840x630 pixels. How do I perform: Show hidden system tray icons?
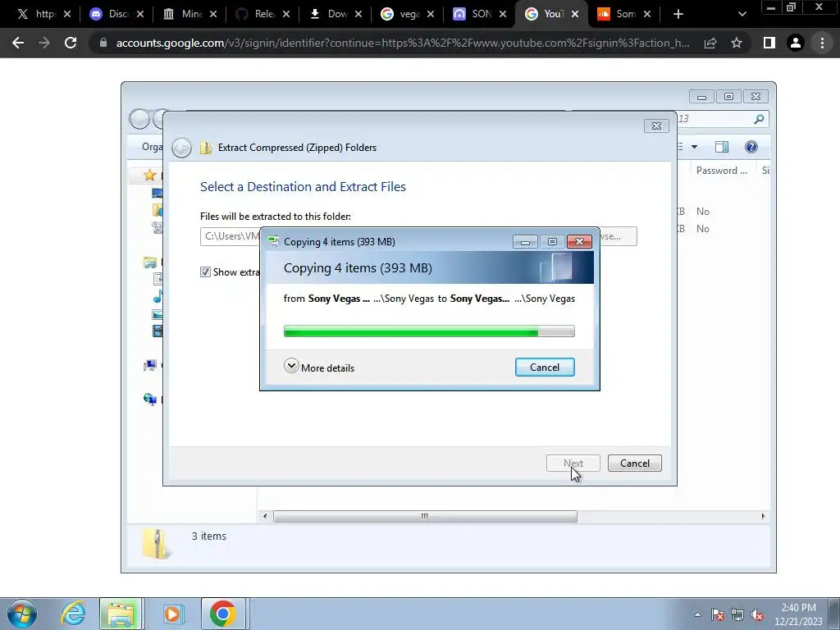click(x=697, y=614)
